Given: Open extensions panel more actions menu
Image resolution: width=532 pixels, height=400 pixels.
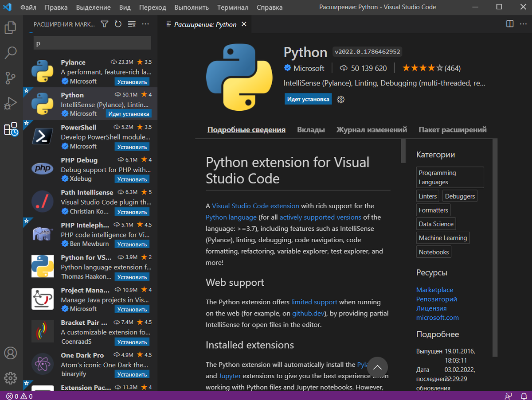Looking at the screenshot, I should 145,24.
